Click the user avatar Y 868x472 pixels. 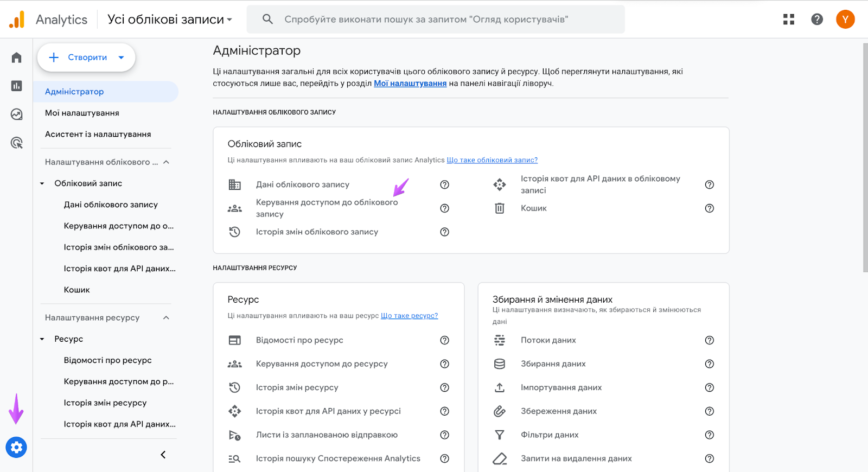pos(845,20)
